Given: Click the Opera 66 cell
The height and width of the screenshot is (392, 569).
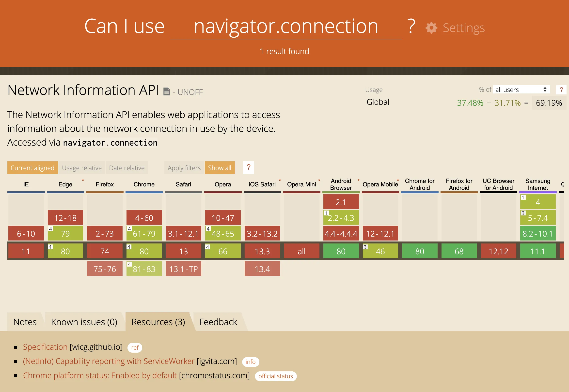Looking at the screenshot, I should pyautogui.click(x=223, y=251).
